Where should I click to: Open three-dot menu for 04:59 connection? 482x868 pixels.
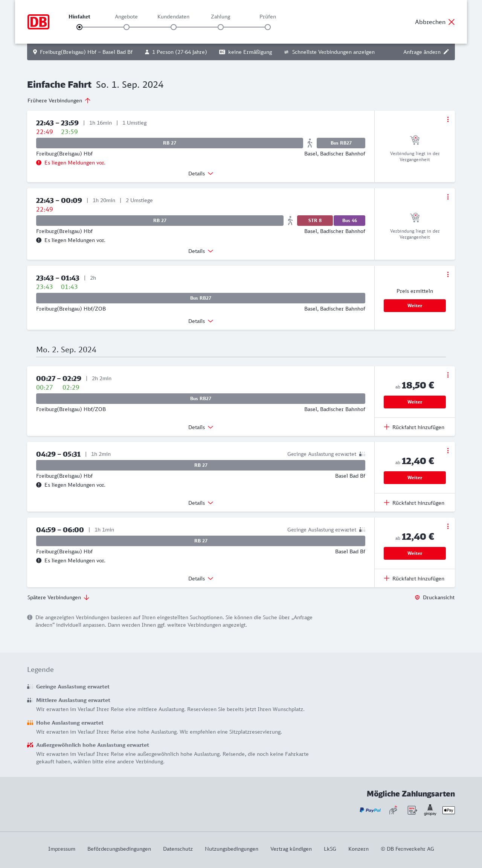point(448,526)
